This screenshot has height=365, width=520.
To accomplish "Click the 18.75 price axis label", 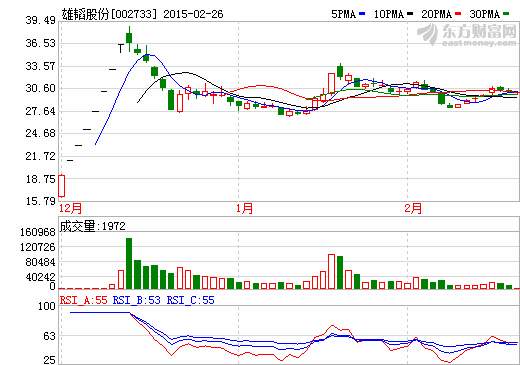I will (x=41, y=179).
